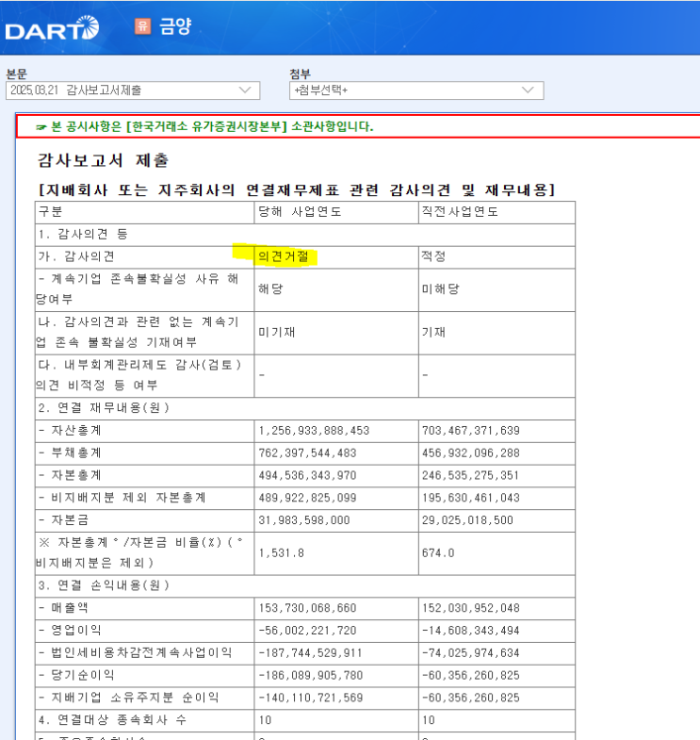Click the - 자산총계 row label
The width and height of the screenshot is (700, 740).
click(x=70, y=431)
